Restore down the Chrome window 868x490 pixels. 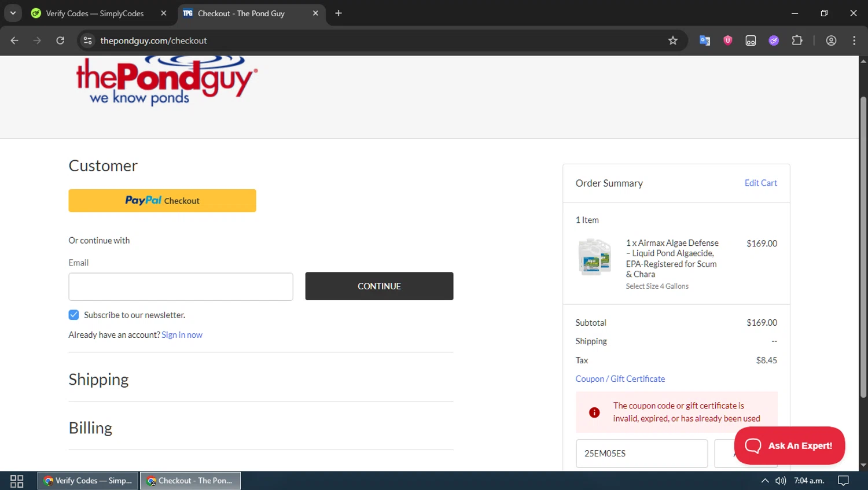[824, 13]
